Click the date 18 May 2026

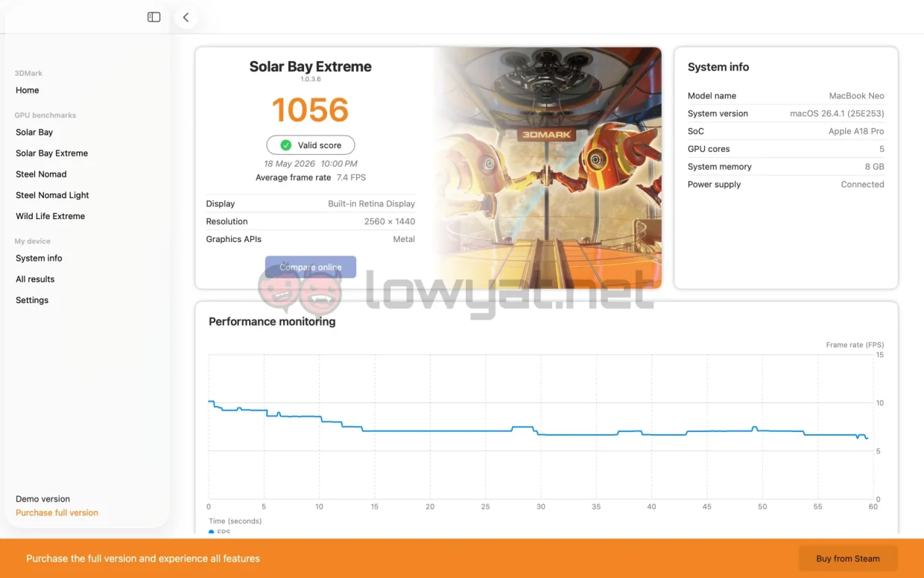point(289,164)
